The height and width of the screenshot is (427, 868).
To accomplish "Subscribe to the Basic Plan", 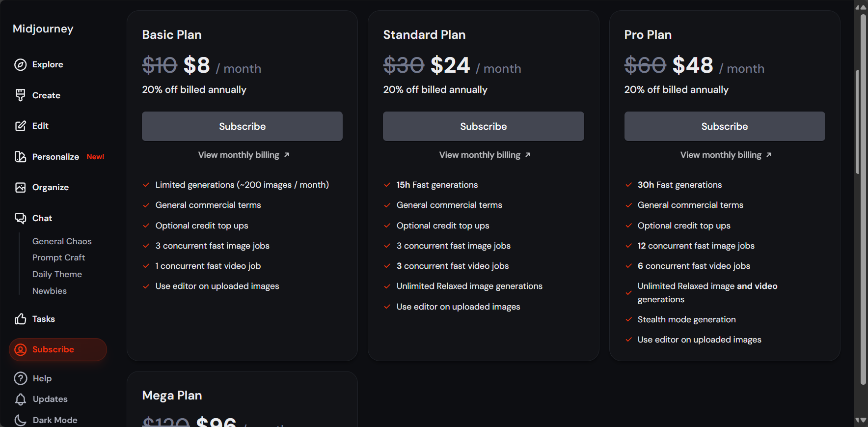I will click(x=242, y=126).
